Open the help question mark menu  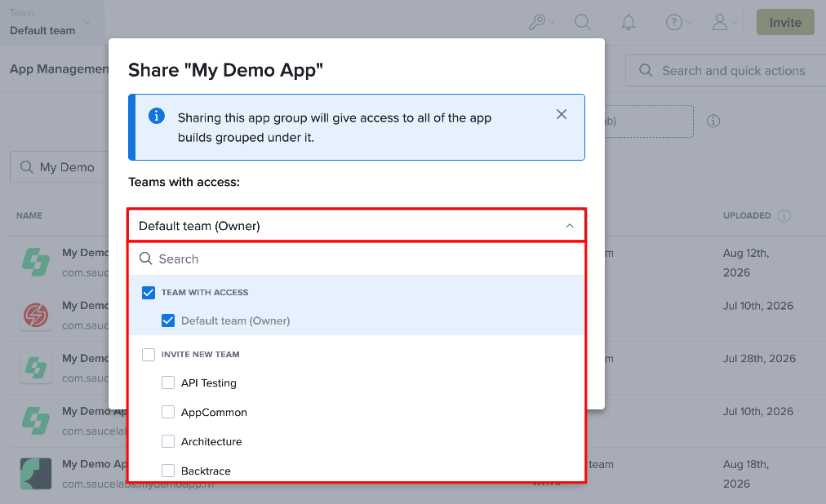click(678, 22)
